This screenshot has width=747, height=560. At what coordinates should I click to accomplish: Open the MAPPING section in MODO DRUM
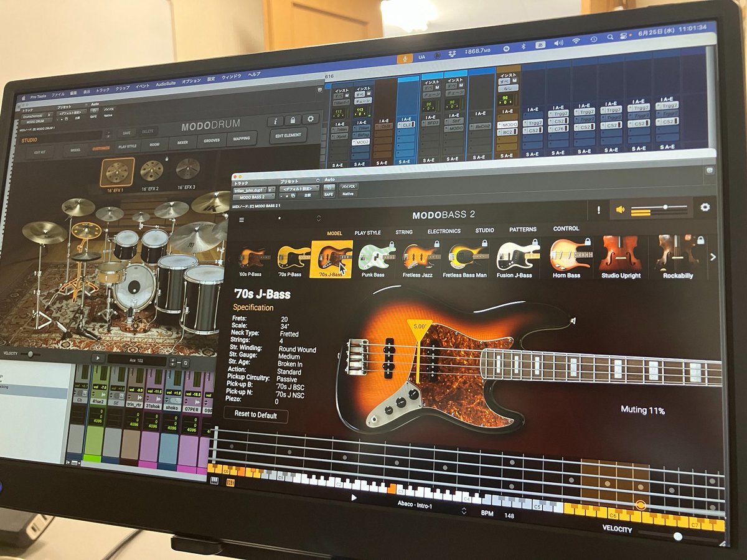[243, 139]
